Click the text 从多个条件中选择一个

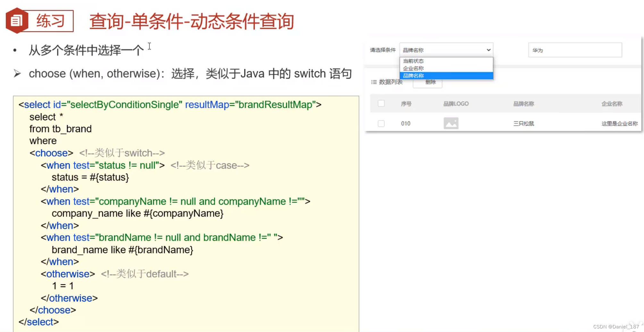[86, 50]
